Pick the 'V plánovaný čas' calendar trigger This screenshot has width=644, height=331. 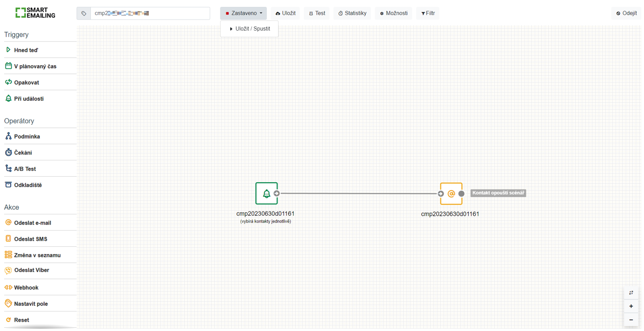35,66
